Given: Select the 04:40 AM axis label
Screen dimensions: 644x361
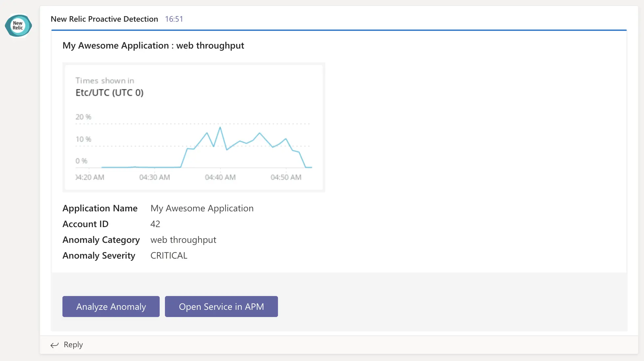Looking at the screenshot, I should point(221,177).
